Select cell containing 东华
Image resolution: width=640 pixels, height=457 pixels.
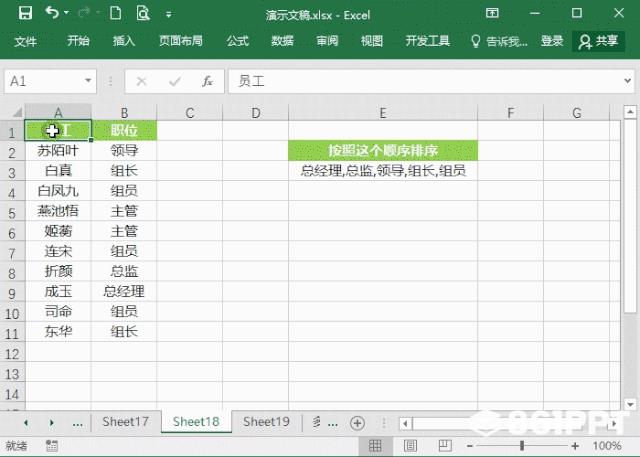58,331
